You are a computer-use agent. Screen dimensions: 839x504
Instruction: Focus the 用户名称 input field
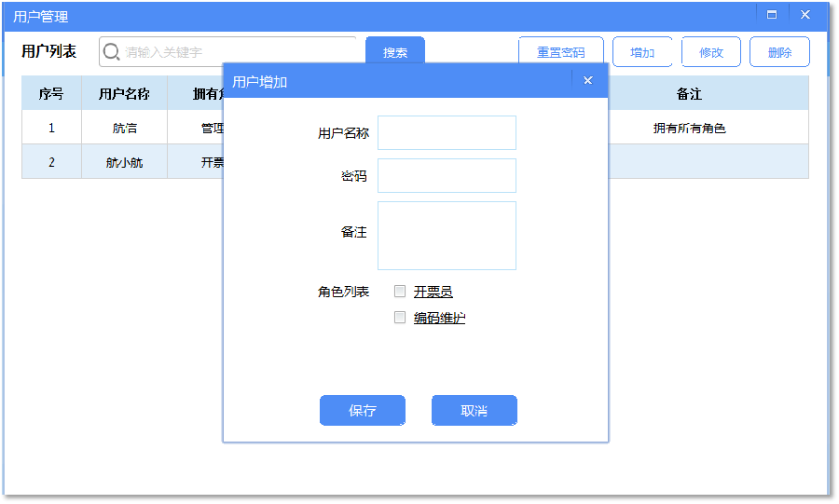(447, 132)
